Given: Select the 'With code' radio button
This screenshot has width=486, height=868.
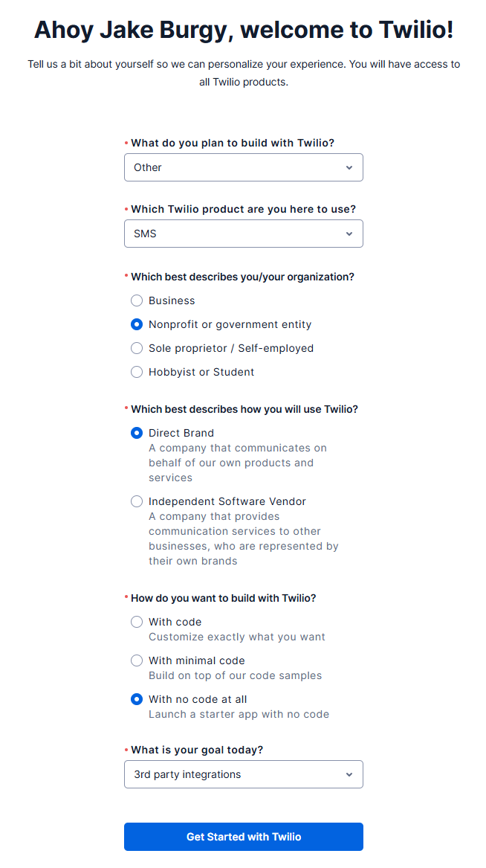Looking at the screenshot, I should pyautogui.click(x=137, y=622).
